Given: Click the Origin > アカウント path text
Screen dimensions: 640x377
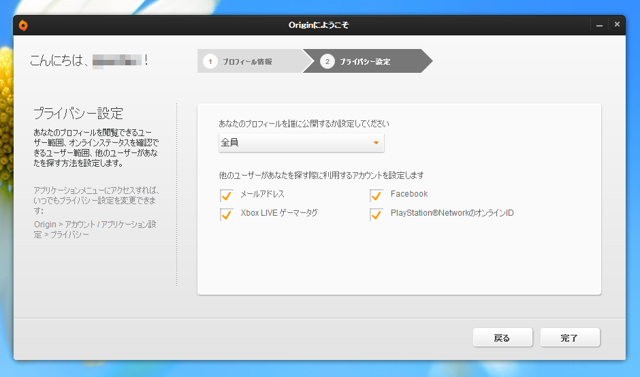Looking at the screenshot, I should 95,229.
